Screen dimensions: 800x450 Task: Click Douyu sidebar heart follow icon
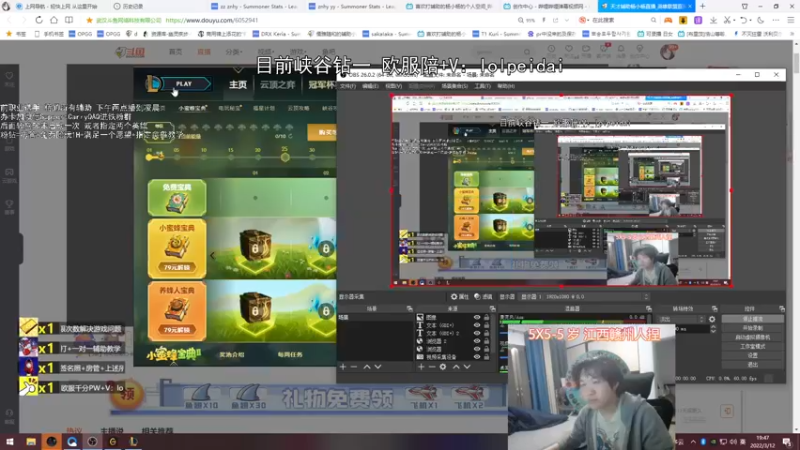[9, 76]
